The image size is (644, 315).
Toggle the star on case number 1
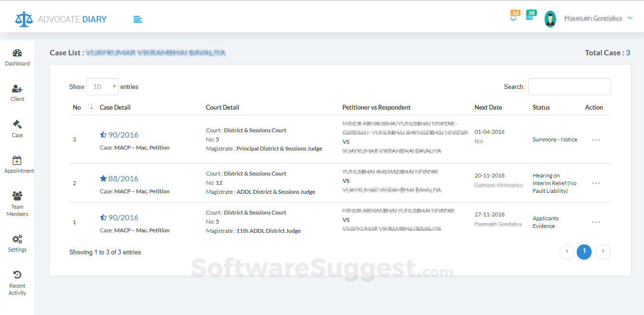point(103,217)
